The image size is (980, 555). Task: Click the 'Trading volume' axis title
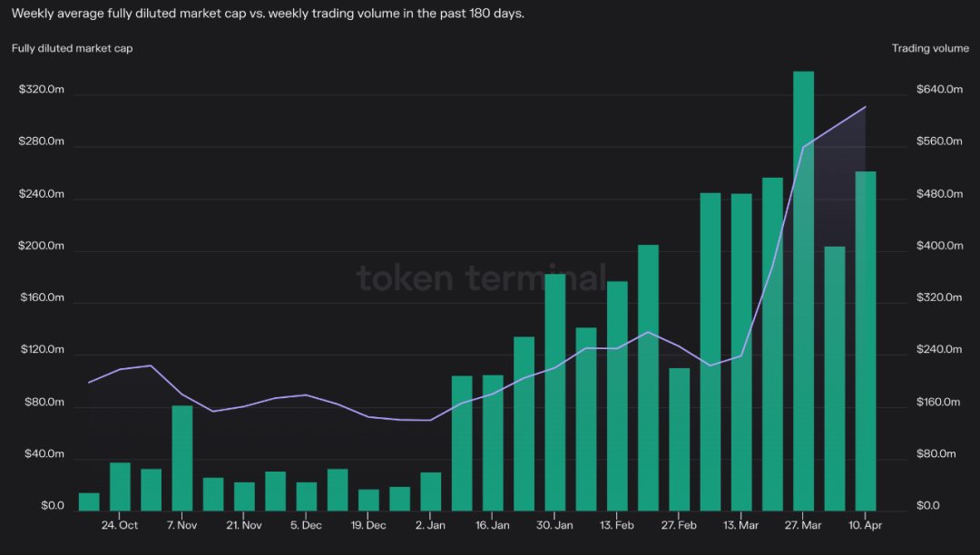930,48
